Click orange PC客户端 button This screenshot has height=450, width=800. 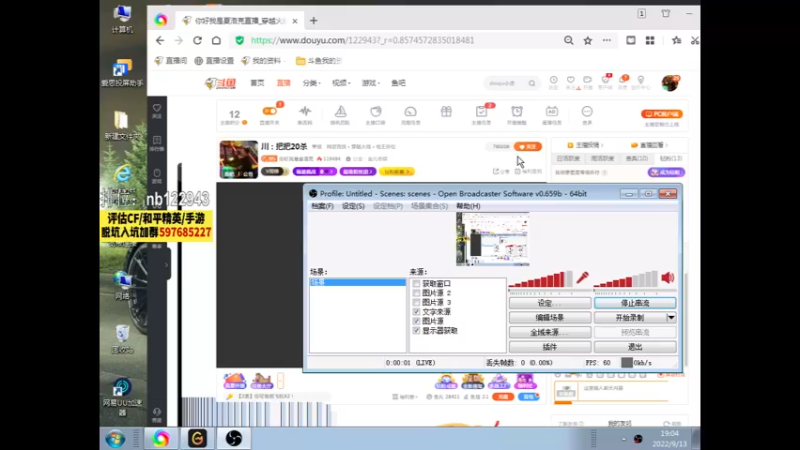click(x=662, y=114)
